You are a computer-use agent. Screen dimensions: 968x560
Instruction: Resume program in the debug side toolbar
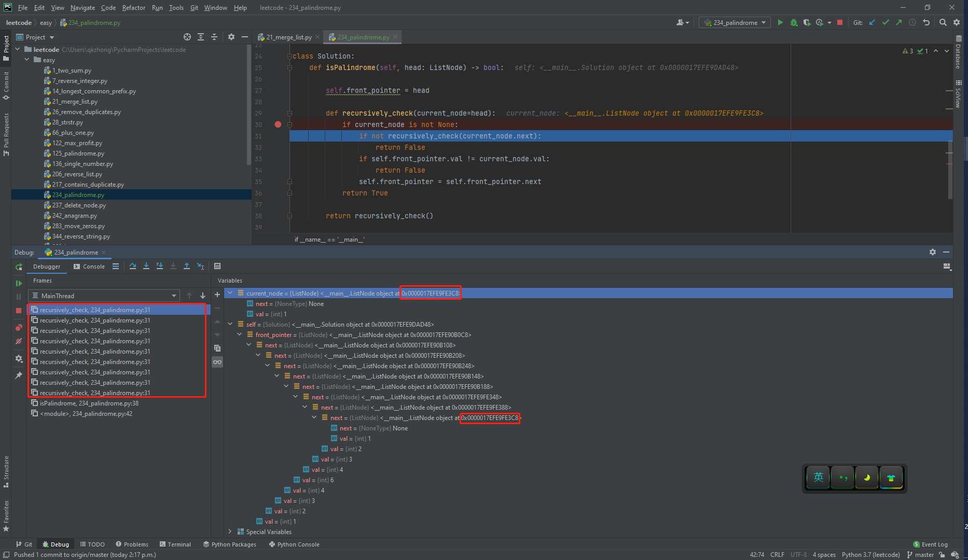[x=19, y=283]
